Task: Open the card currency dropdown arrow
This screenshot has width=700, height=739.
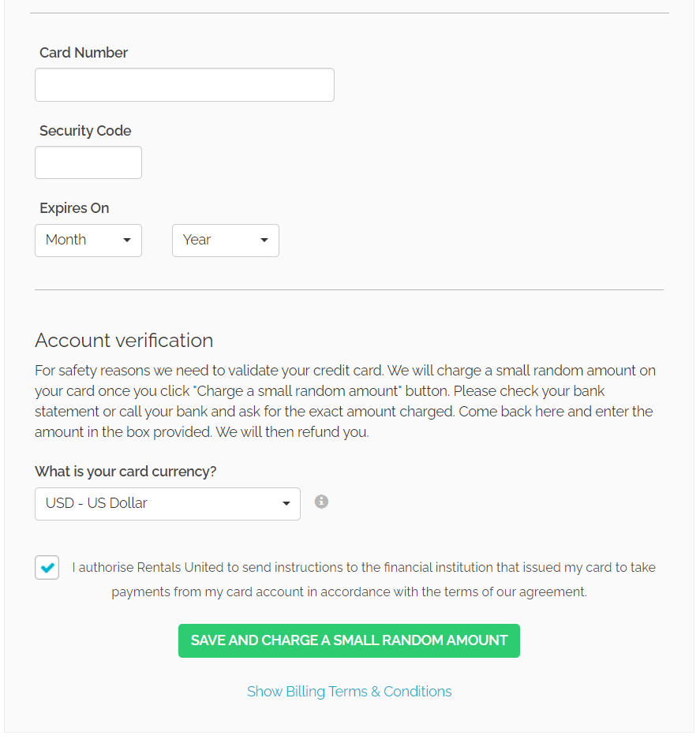Action: 286,504
